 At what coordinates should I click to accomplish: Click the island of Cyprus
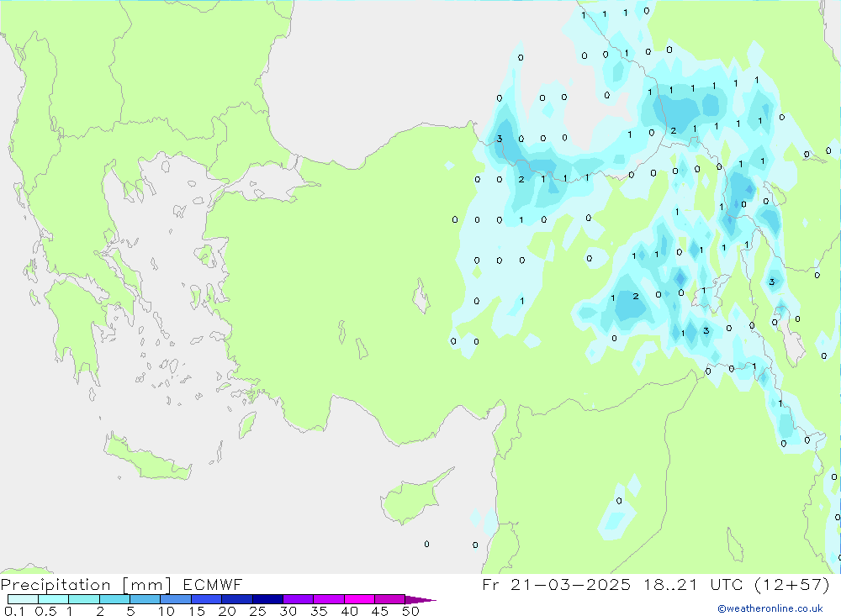412,499
